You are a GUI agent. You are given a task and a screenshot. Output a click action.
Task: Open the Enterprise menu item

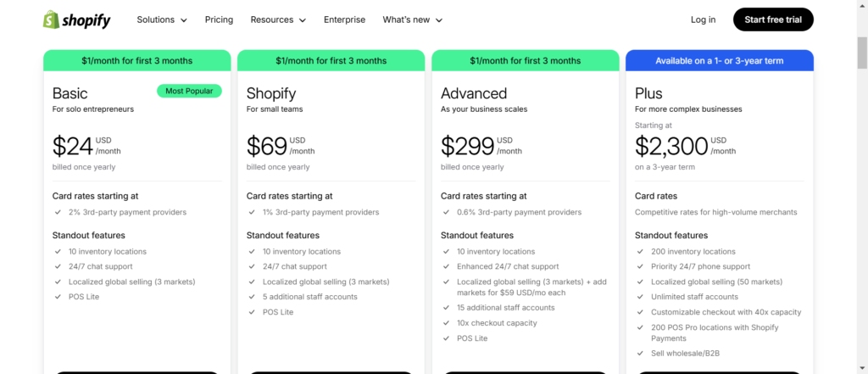pyautogui.click(x=344, y=20)
